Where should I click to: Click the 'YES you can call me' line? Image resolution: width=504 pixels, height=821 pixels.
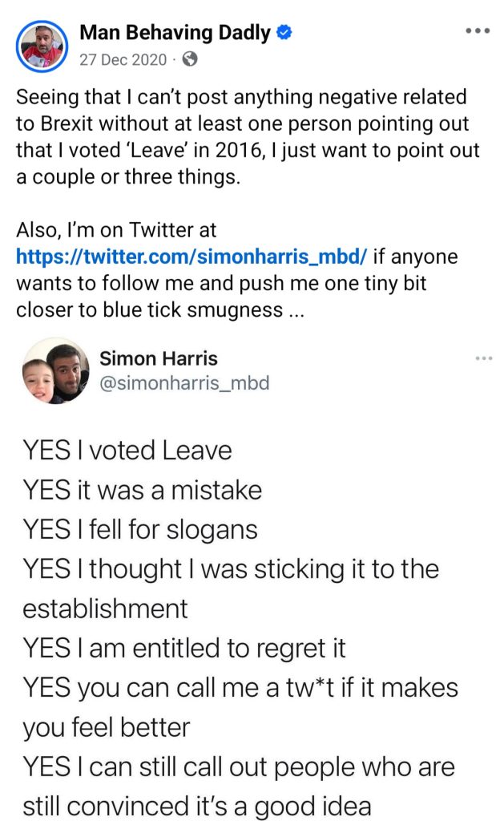pos(240,687)
